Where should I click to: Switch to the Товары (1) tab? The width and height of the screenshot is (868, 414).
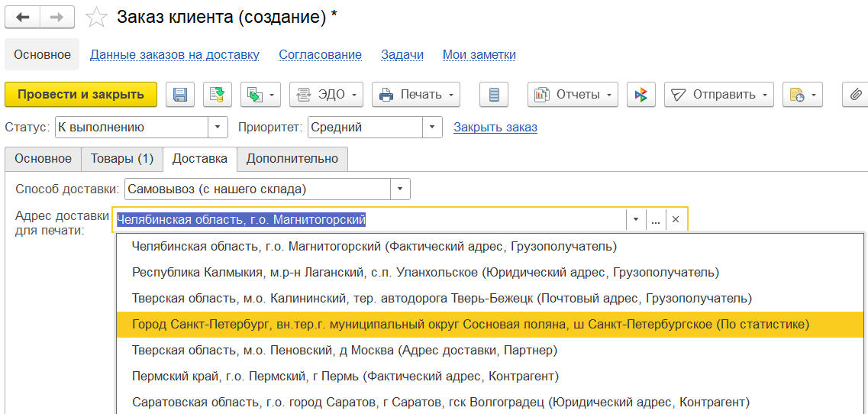(x=122, y=159)
